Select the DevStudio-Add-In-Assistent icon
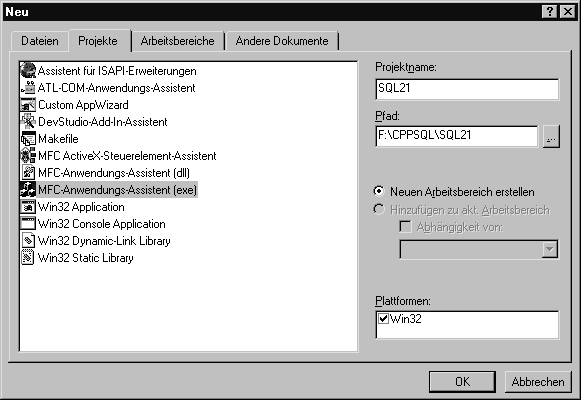 pos(28,121)
